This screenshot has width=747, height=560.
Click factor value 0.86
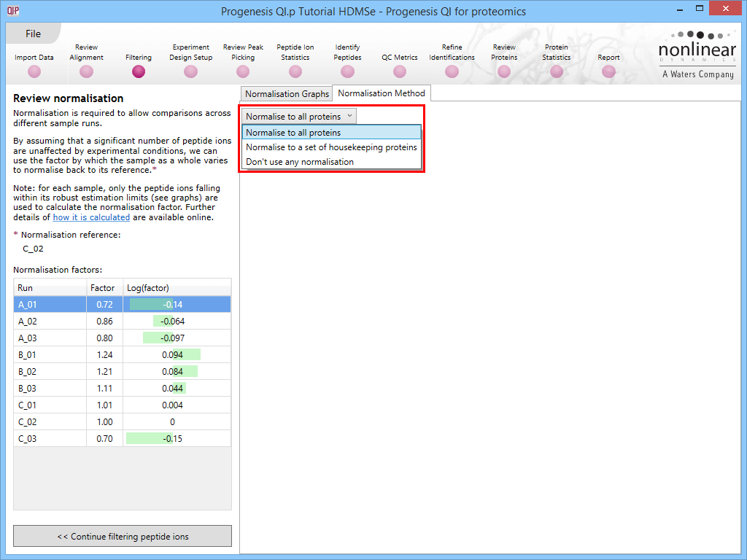(105, 321)
